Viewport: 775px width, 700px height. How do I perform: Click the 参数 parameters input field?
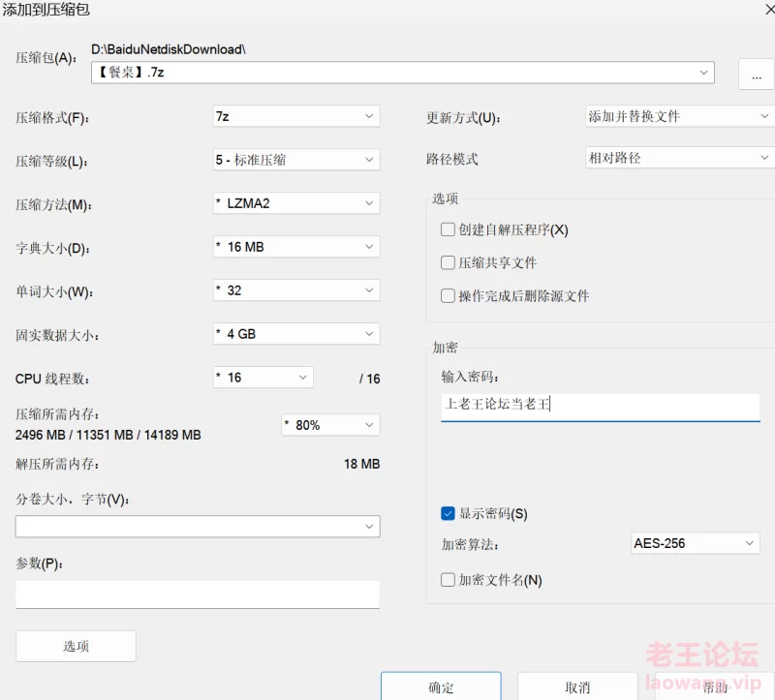click(198, 594)
